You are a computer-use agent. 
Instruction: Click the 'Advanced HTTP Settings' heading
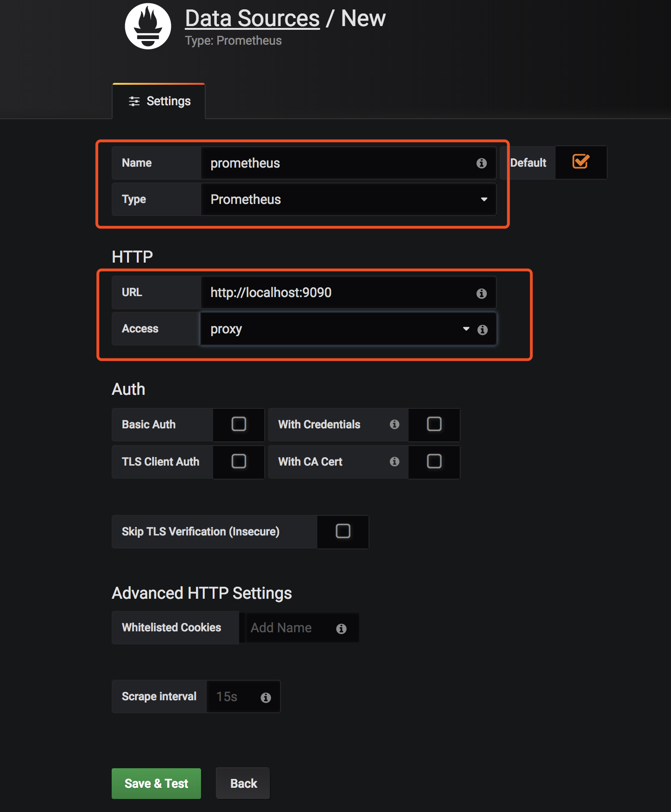202,593
